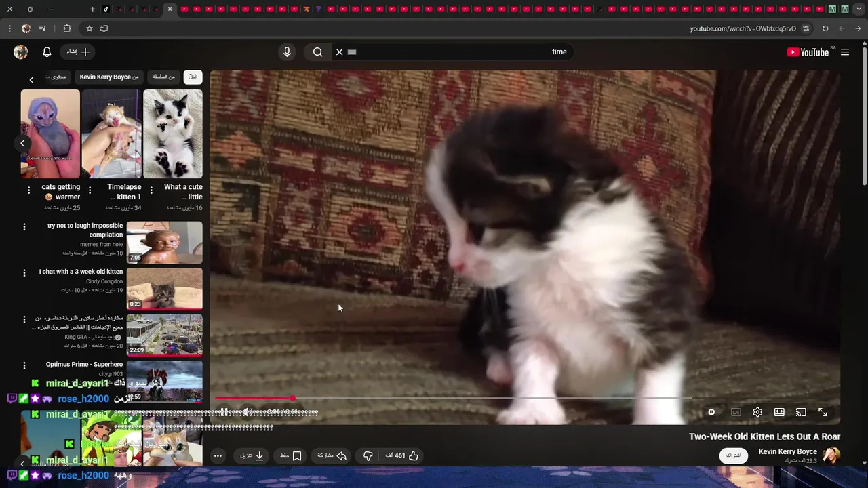Select the from-the-series filter chip
Viewport: 868px width, 488px height.
tap(163, 77)
